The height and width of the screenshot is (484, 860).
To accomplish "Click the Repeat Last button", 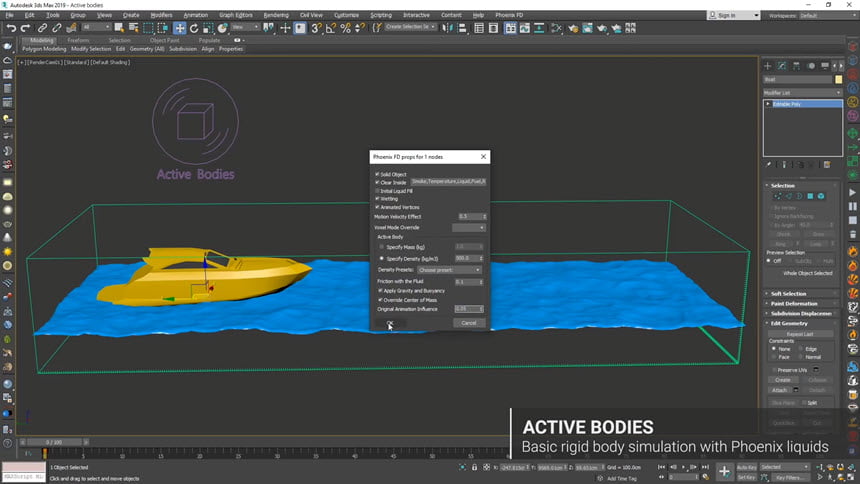I will pyautogui.click(x=800, y=334).
